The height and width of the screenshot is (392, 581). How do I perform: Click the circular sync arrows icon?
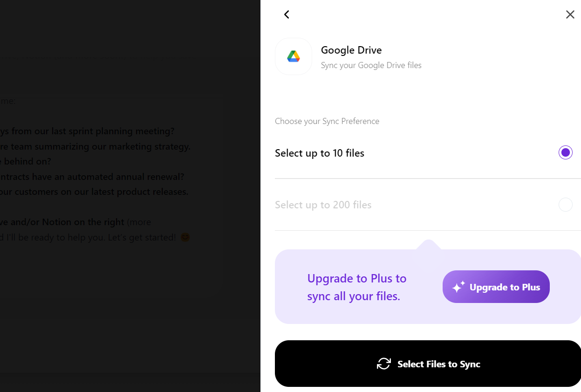click(383, 364)
